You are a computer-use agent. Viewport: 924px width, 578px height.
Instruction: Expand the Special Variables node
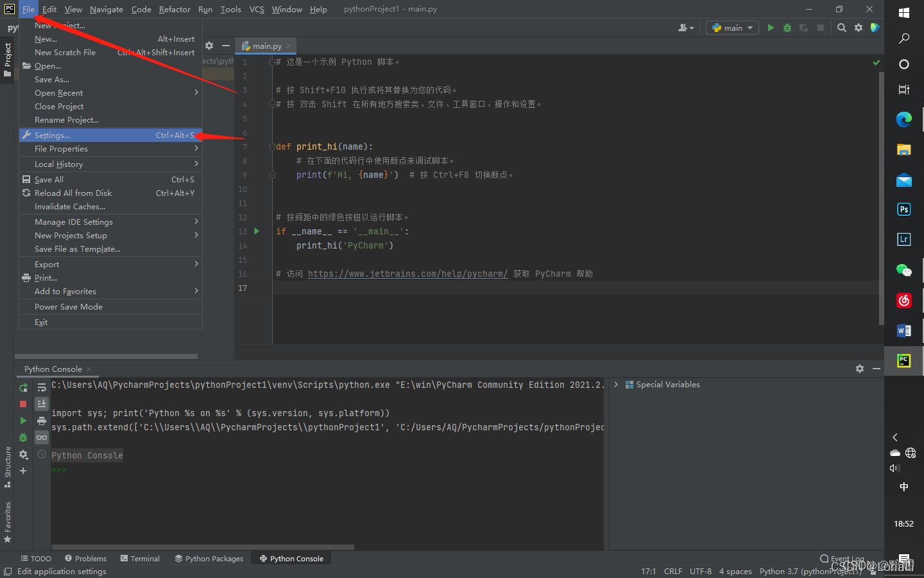[x=616, y=384]
